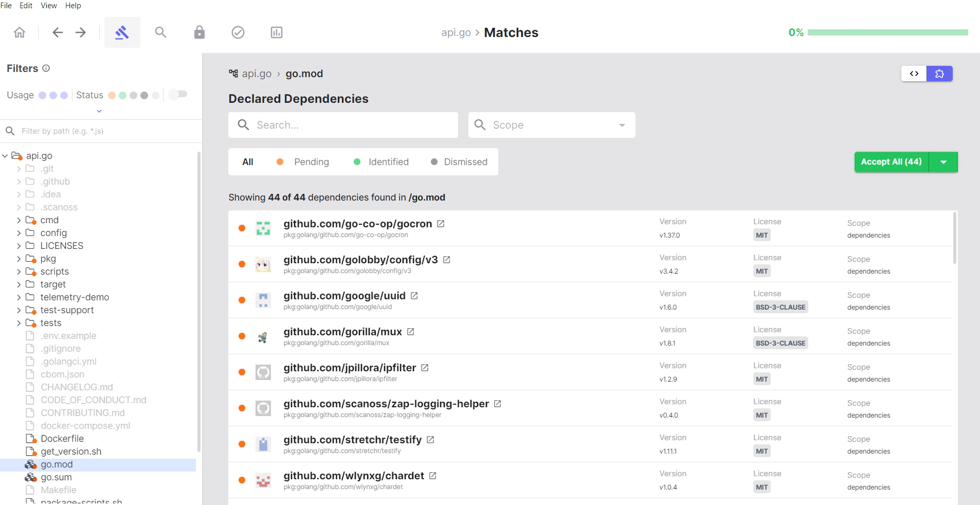
Task: Toggle the orange pending Status dot
Action: click(x=112, y=95)
